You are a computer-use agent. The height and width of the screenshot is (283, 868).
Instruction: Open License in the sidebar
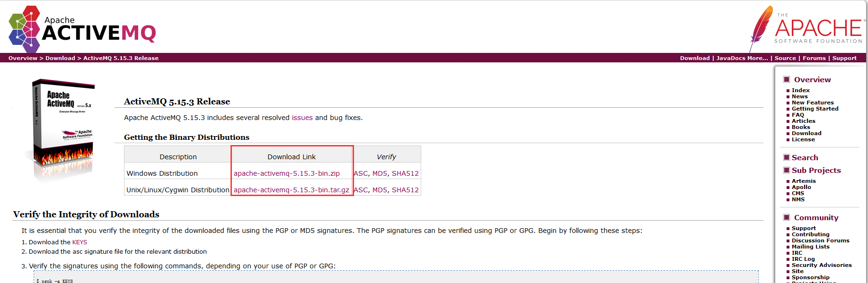[x=803, y=139]
